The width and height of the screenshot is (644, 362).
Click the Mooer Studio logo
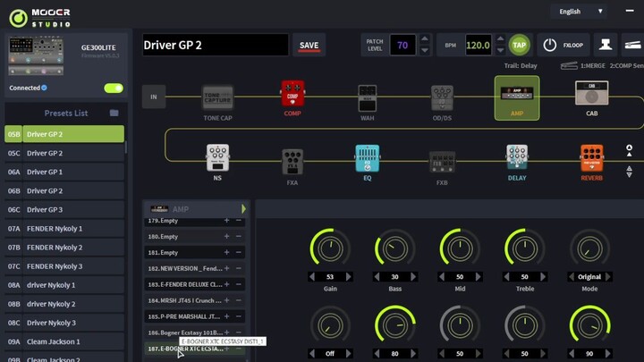click(40, 18)
